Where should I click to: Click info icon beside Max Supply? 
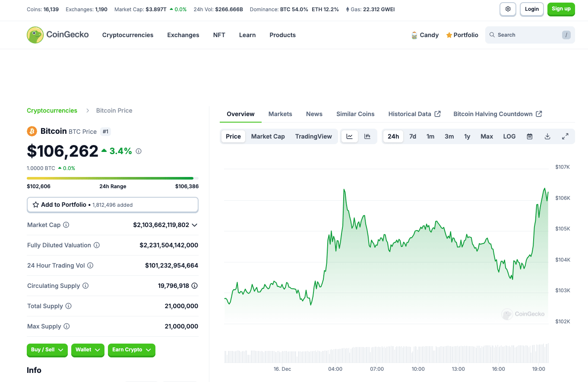66,326
